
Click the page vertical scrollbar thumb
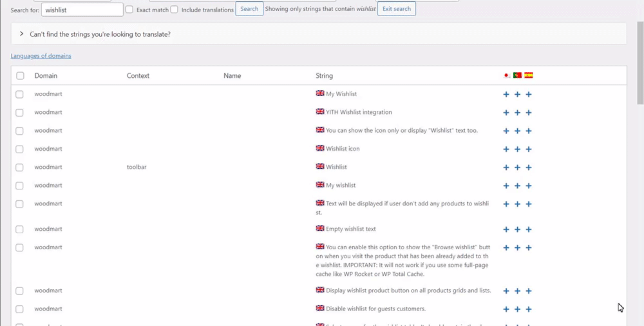pyautogui.click(x=640, y=62)
